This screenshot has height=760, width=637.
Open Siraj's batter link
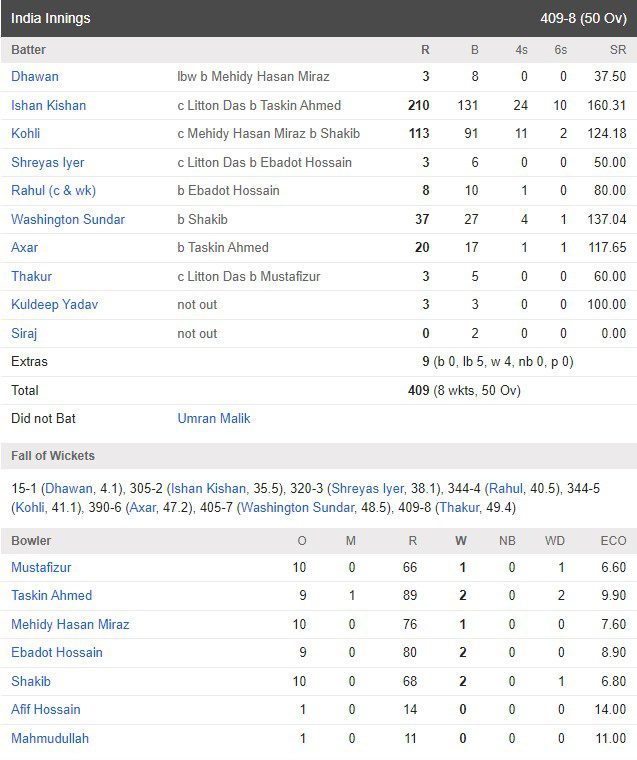[x=24, y=333]
